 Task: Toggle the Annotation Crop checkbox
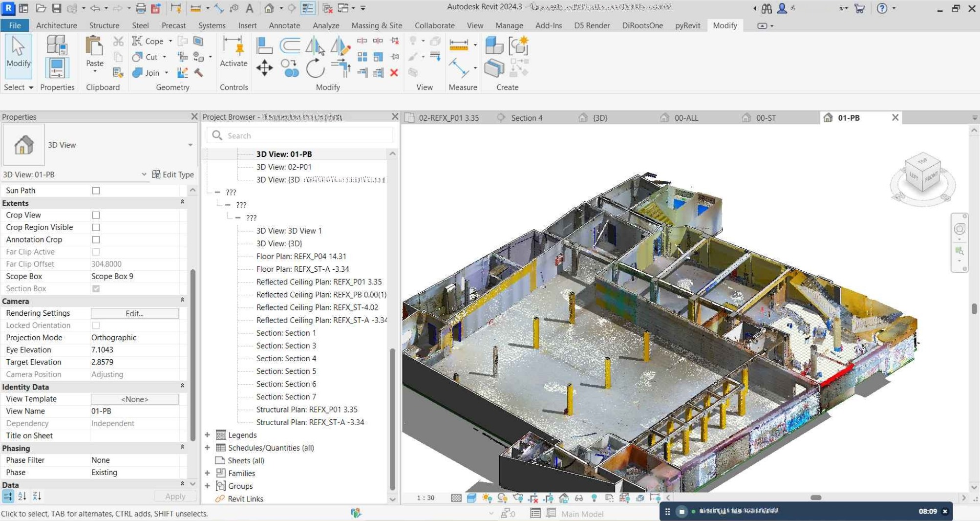96,239
